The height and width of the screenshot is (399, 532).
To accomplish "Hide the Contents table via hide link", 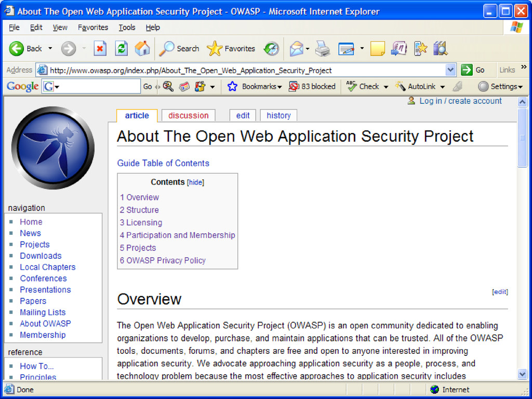I will [196, 182].
